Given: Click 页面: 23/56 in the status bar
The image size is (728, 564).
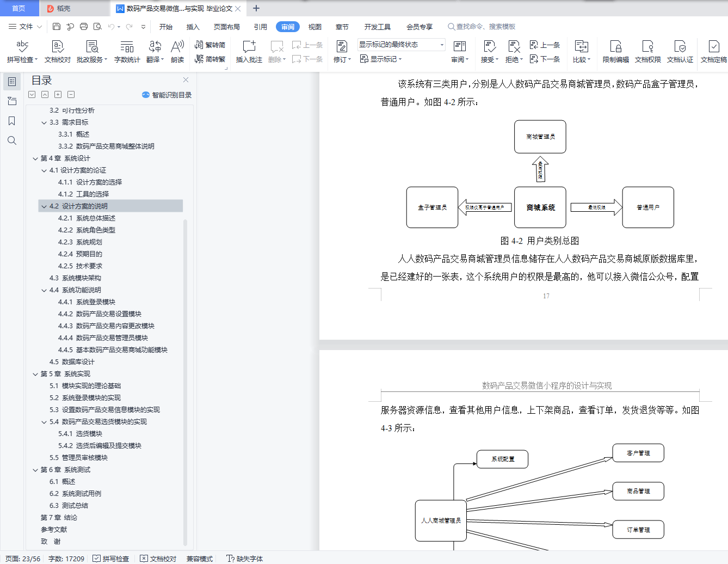Looking at the screenshot, I should coord(23,559).
